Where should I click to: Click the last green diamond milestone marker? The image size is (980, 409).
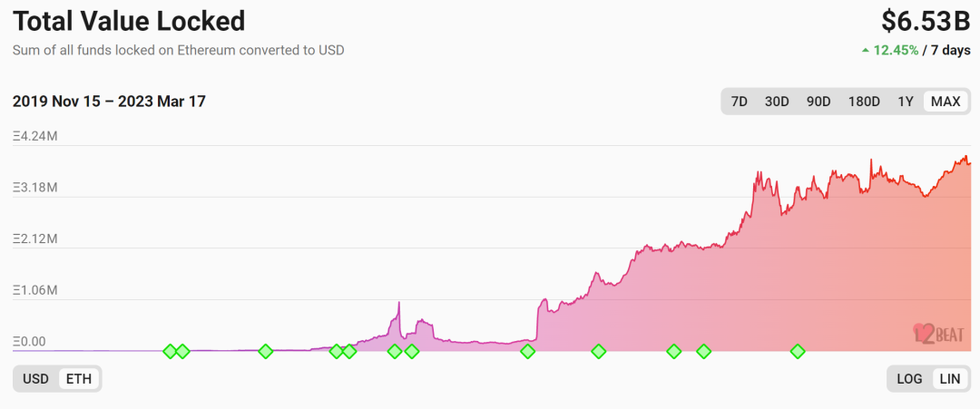pyautogui.click(x=798, y=352)
